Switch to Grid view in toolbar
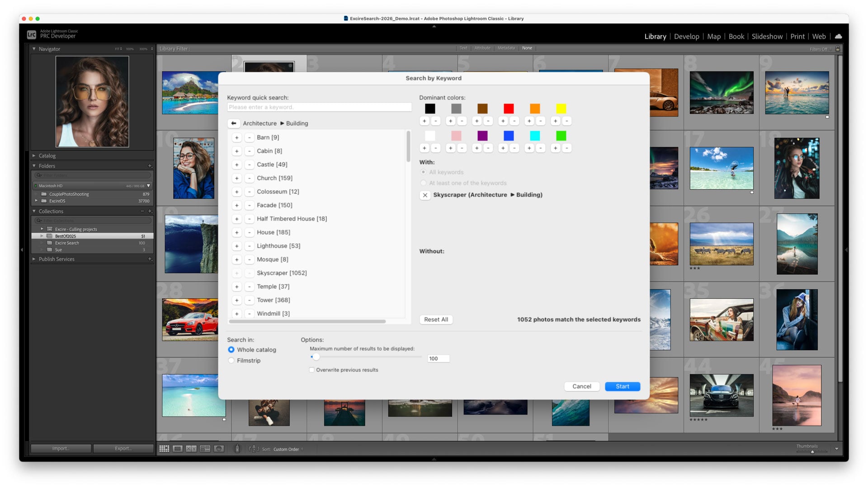 [164, 449]
